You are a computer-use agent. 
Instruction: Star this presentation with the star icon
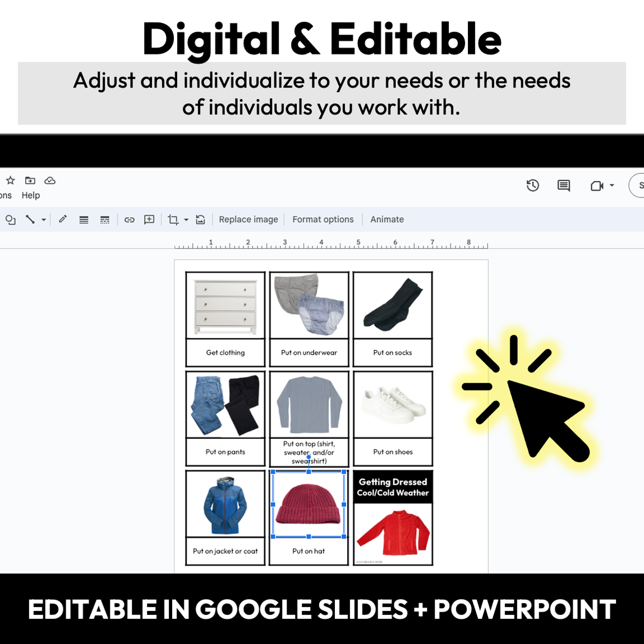(x=10, y=181)
